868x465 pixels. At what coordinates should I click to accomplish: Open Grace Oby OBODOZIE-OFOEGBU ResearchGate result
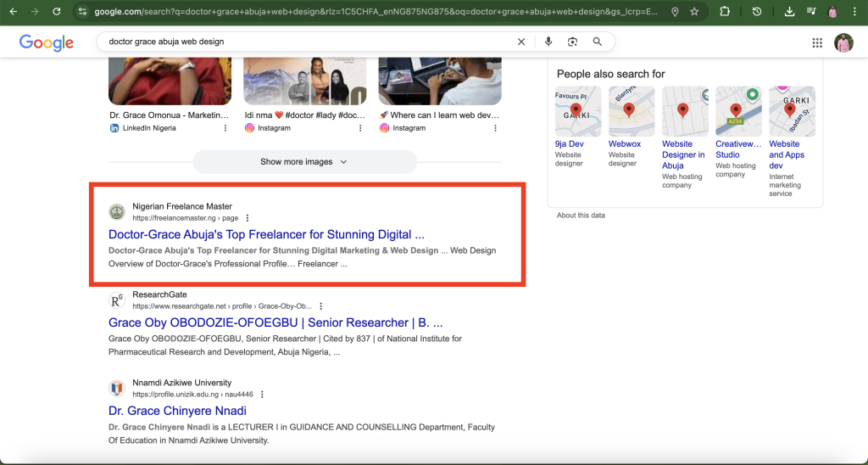coord(275,322)
